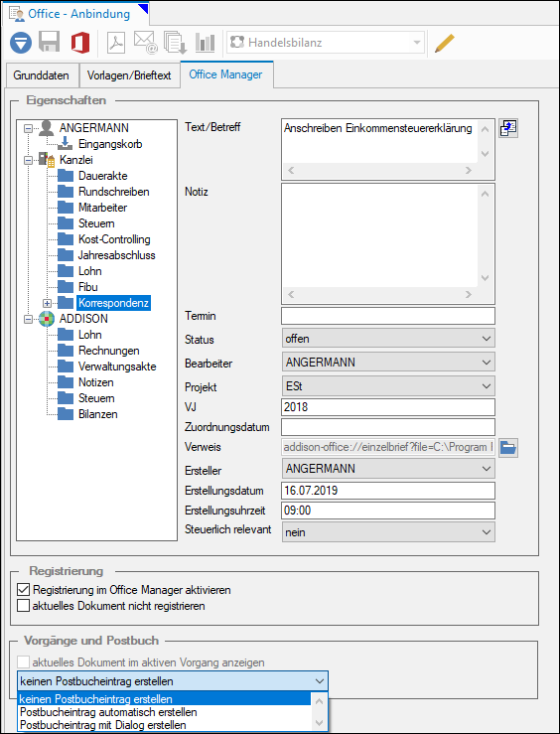Click the Text/Betreff scrollbar up arrow
This screenshot has height=734, width=560.
pyautogui.click(x=486, y=129)
